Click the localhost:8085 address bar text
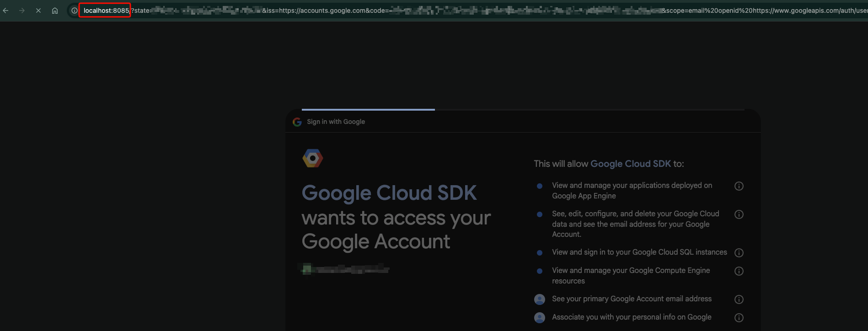868x331 pixels. pos(106,11)
